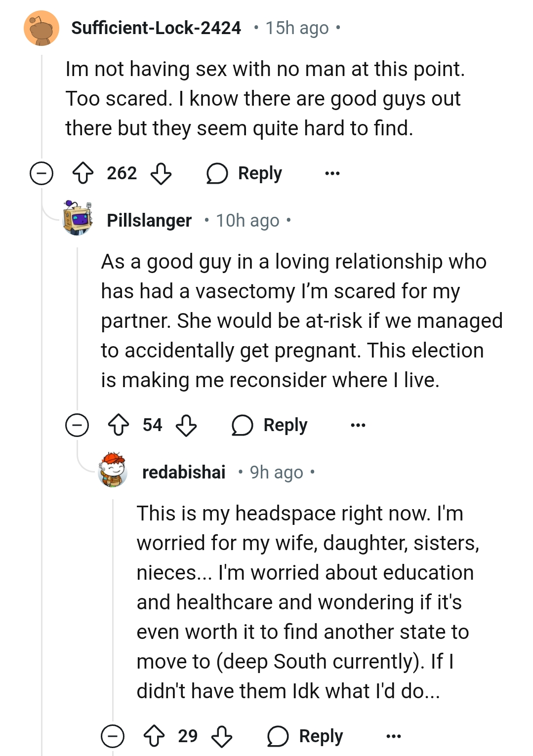The width and height of the screenshot is (533, 756).
Task: Collapse redabishai's comment thread
Action: pos(113,736)
